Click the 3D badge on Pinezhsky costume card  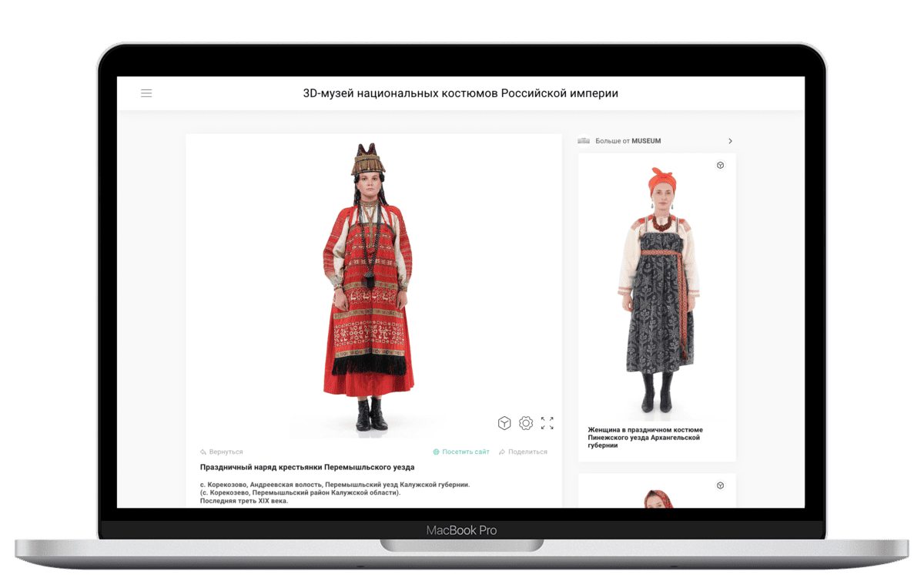coord(720,166)
